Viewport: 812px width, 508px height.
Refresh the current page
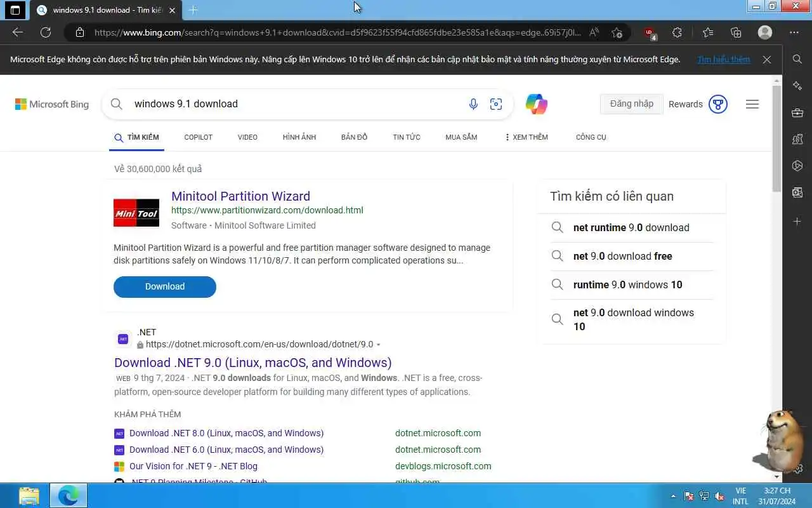[46, 32]
